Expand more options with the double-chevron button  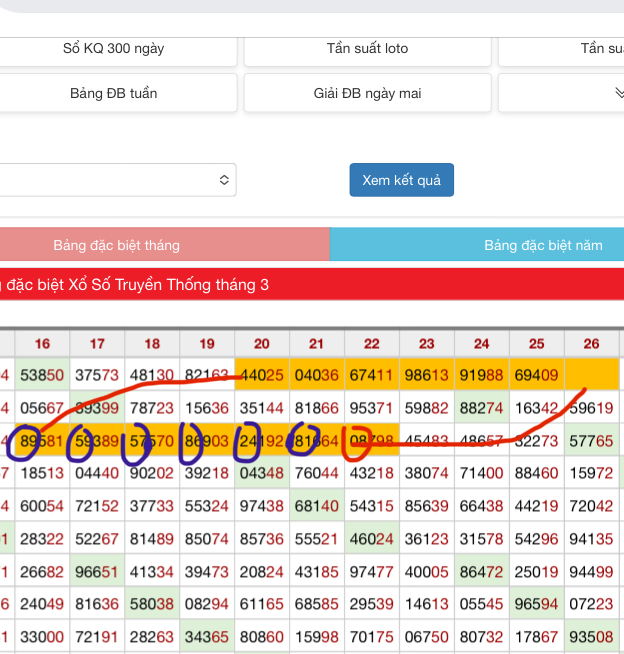(x=618, y=93)
